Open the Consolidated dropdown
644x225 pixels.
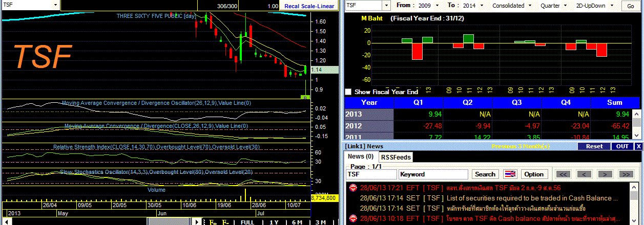529,6
